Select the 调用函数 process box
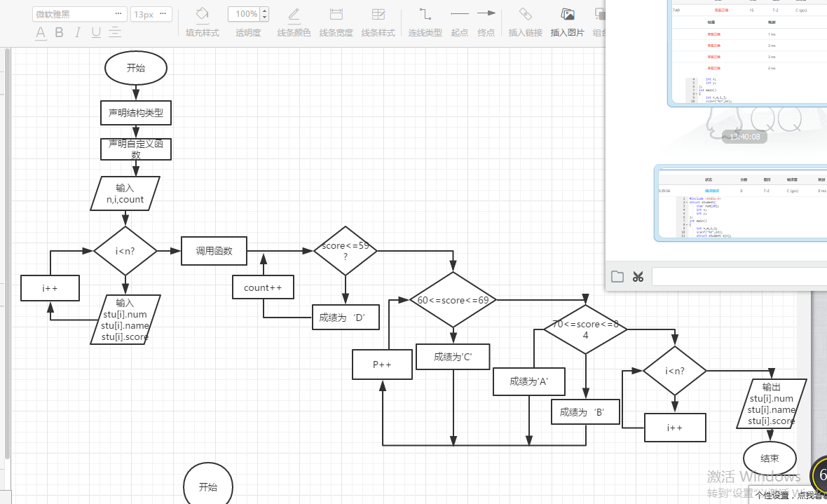The image size is (827, 504). tap(214, 251)
